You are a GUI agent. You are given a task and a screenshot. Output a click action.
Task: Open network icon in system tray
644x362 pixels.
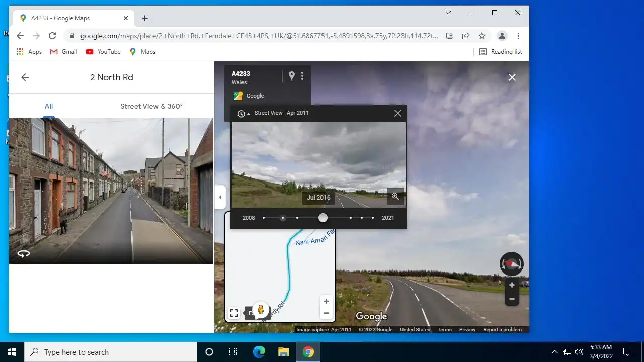coord(567,352)
